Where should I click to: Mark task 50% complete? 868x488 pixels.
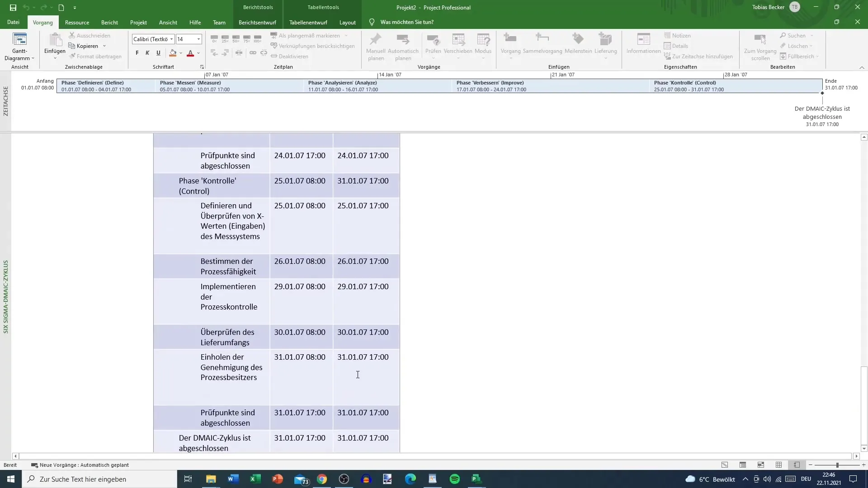236,39
